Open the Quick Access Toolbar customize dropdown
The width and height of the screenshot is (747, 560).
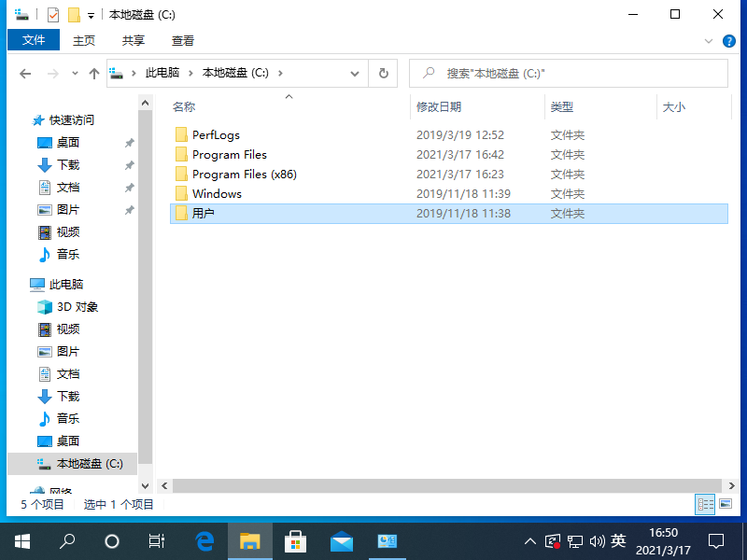[x=90, y=14]
